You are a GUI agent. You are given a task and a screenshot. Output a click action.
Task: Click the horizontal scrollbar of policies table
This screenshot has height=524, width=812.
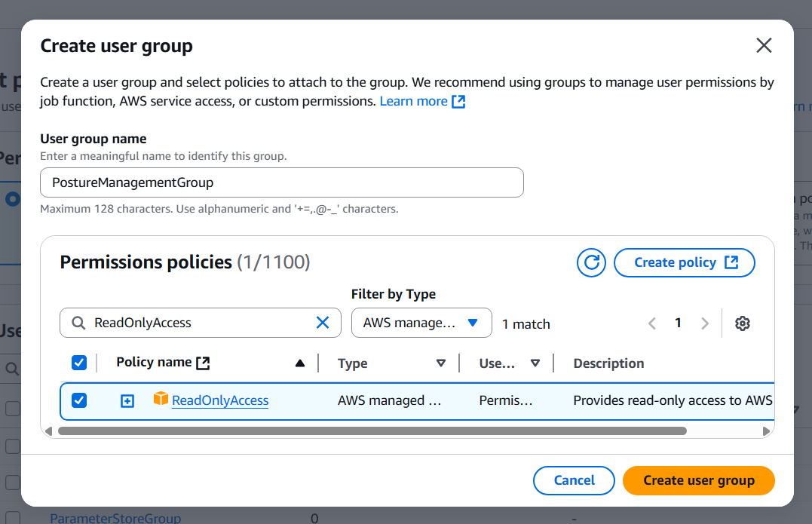point(372,431)
